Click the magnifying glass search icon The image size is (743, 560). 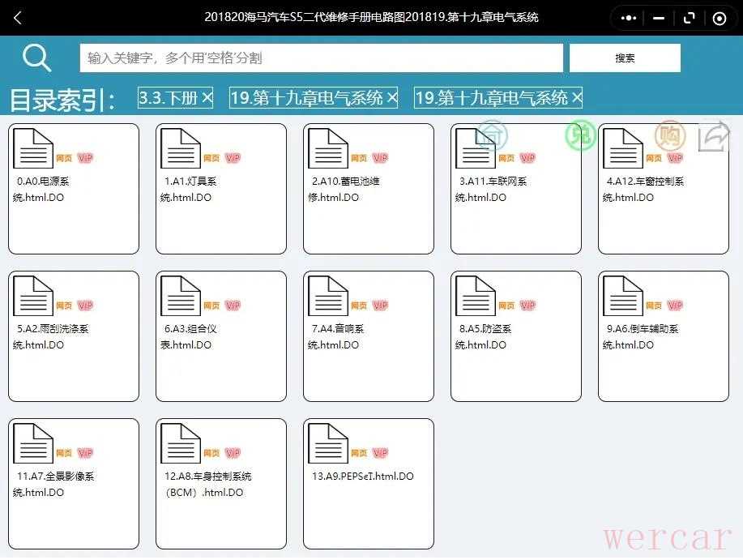36,58
